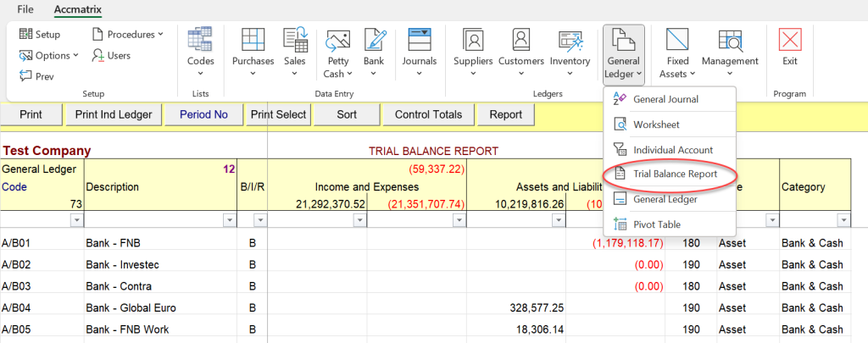Expand the Procedures dropdown

pos(128,34)
